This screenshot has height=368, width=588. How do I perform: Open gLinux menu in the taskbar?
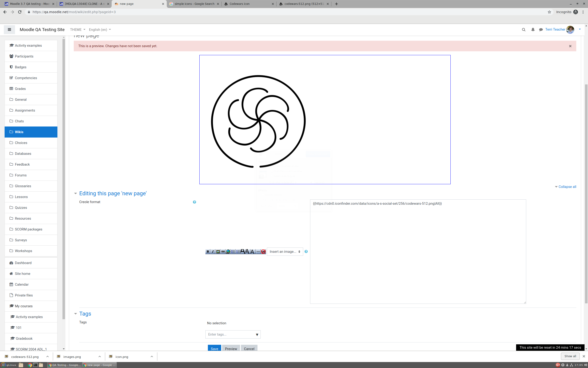(x=9, y=365)
